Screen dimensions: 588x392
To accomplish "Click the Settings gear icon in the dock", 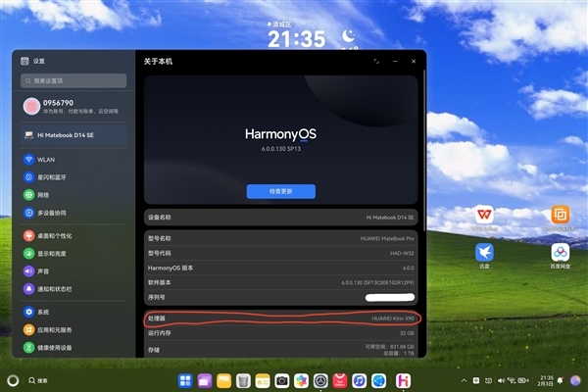I will 320,381.
